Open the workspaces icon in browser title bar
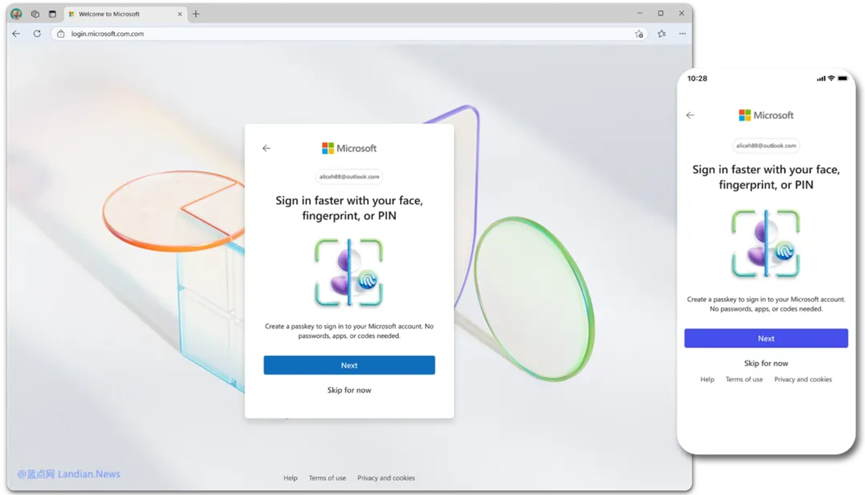865x495 pixels. (x=35, y=14)
